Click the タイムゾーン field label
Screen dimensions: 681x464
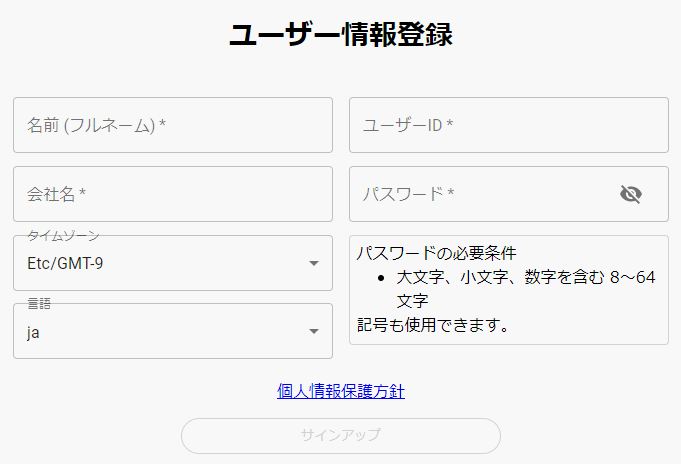point(63,236)
